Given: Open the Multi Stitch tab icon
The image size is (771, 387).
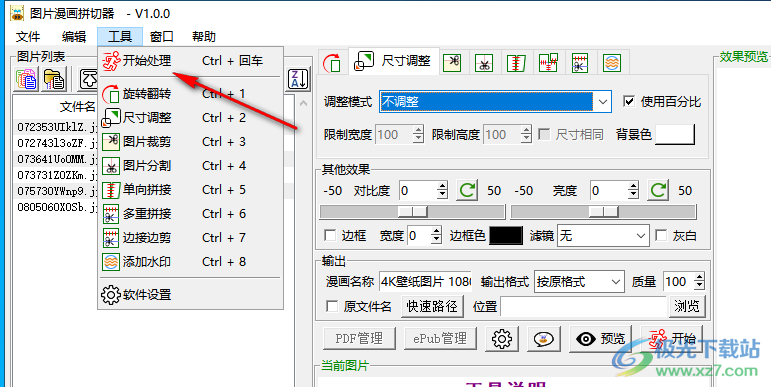Looking at the screenshot, I should [x=548, y=62].
